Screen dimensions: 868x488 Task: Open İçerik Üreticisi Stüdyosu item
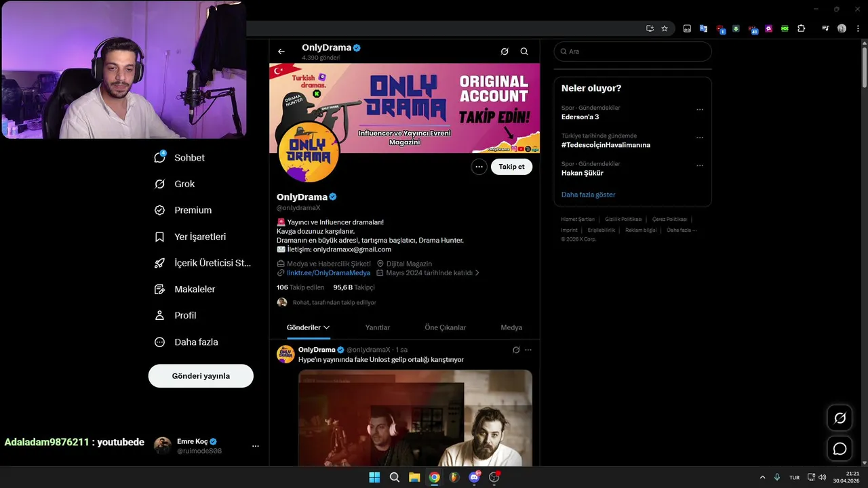point(203,263)
